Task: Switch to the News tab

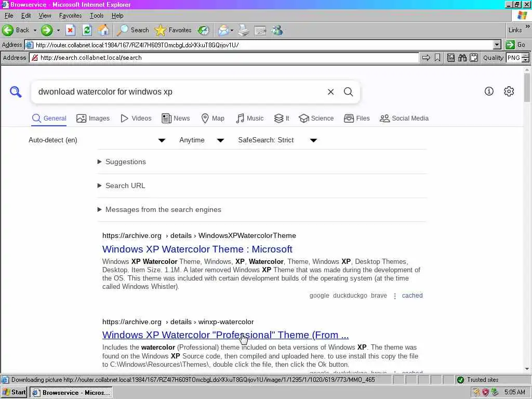Action: pyautogui.click(x=176, y=118)
